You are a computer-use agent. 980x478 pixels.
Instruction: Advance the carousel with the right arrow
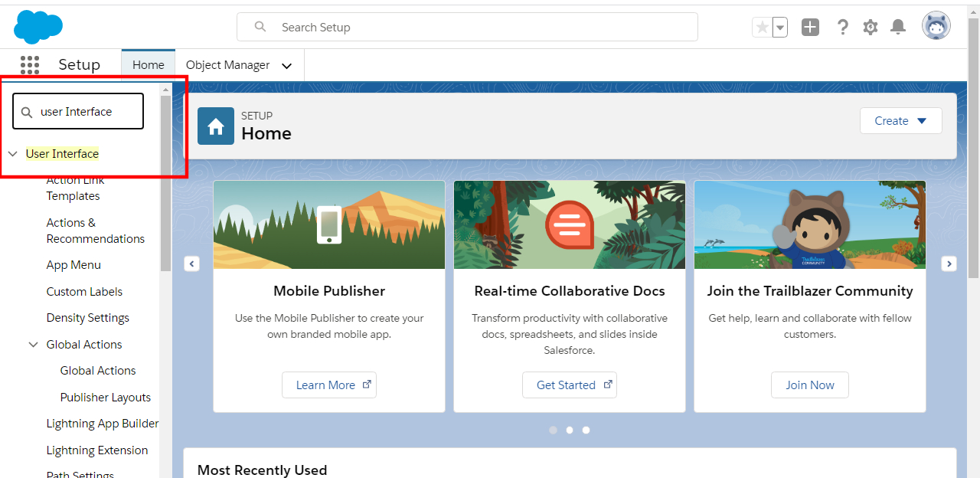click(949, 263)
